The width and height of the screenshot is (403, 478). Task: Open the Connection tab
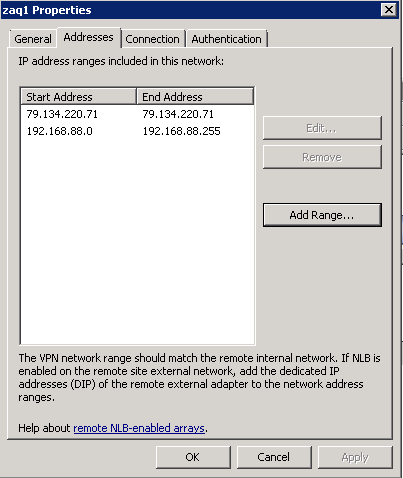click(152, 39)
